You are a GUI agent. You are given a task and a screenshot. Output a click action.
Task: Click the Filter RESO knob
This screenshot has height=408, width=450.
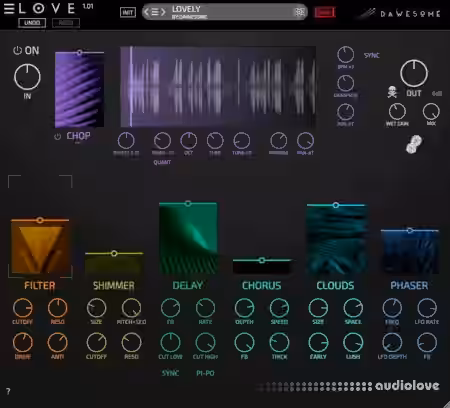pos(58,308)
